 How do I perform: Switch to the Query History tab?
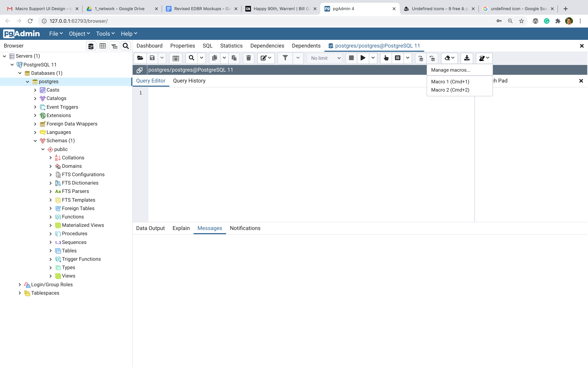pos(189,81)
